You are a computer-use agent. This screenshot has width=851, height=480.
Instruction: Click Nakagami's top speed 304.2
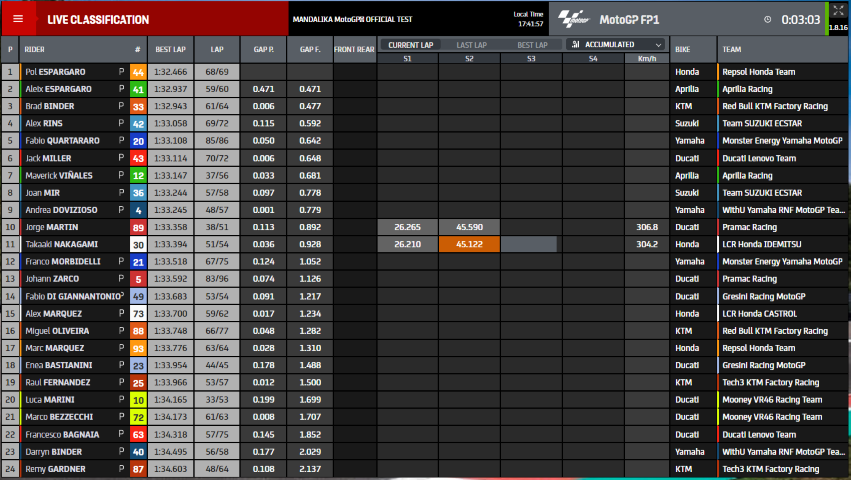tap(647, 244)
